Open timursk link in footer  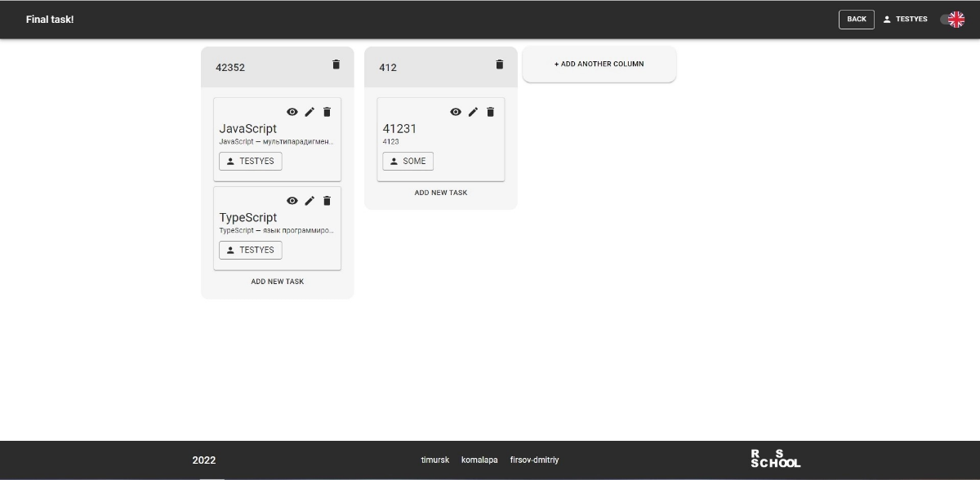pyautogui.click(x=434, y=460)
